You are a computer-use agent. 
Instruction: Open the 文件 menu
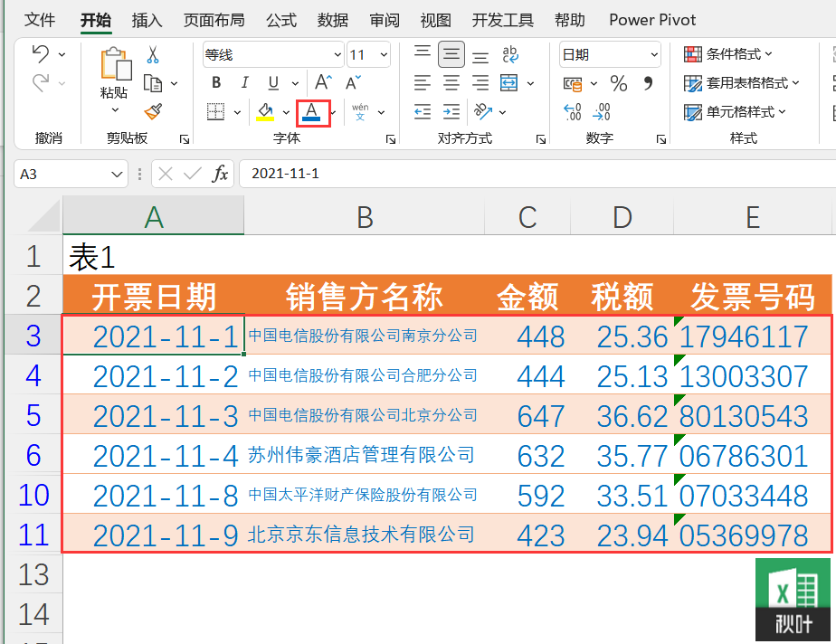tap(40, 20)
